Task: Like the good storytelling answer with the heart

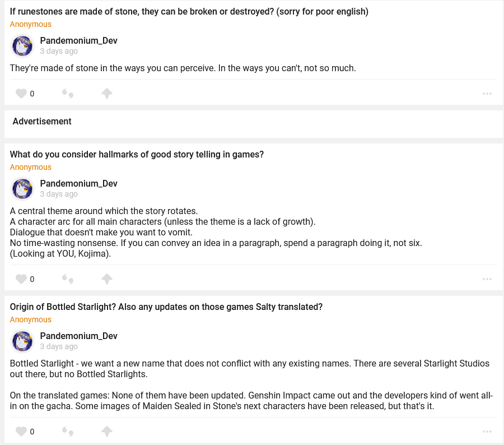Action: [x=21, y=279]
